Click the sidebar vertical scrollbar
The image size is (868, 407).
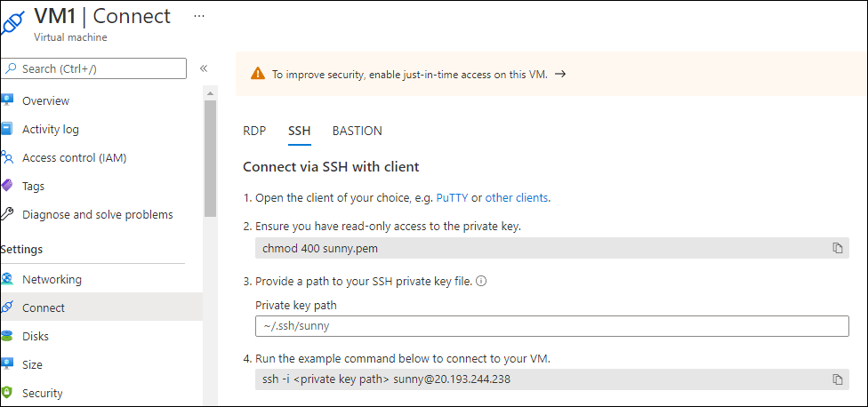(211, 158)
